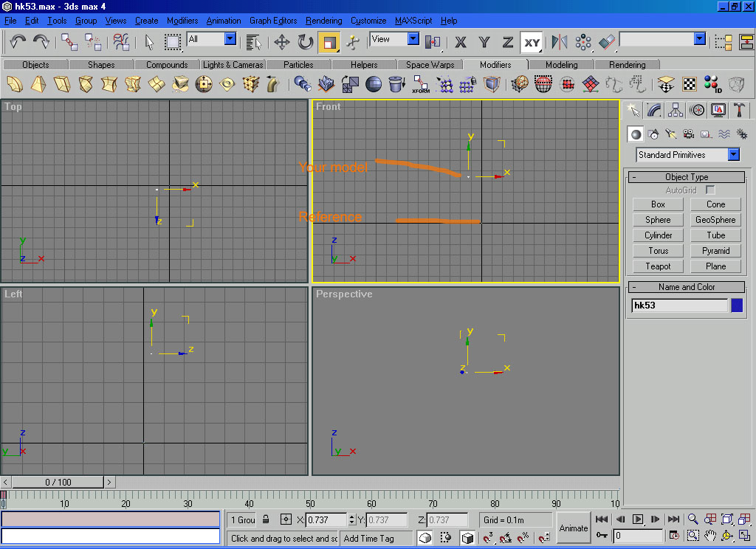This screenshot has width=756, height=549.
Task: Switch to the Utilities hammer panel
Action: point(739,110)
